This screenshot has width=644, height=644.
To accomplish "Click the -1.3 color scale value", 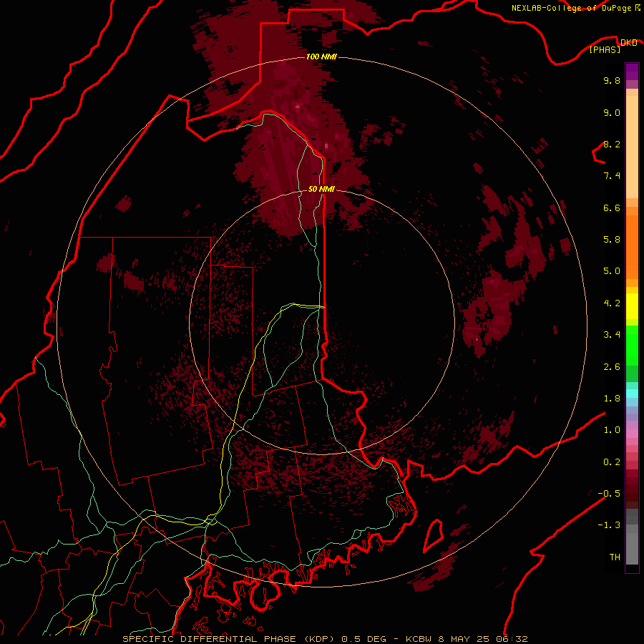I will click(609, 525).
